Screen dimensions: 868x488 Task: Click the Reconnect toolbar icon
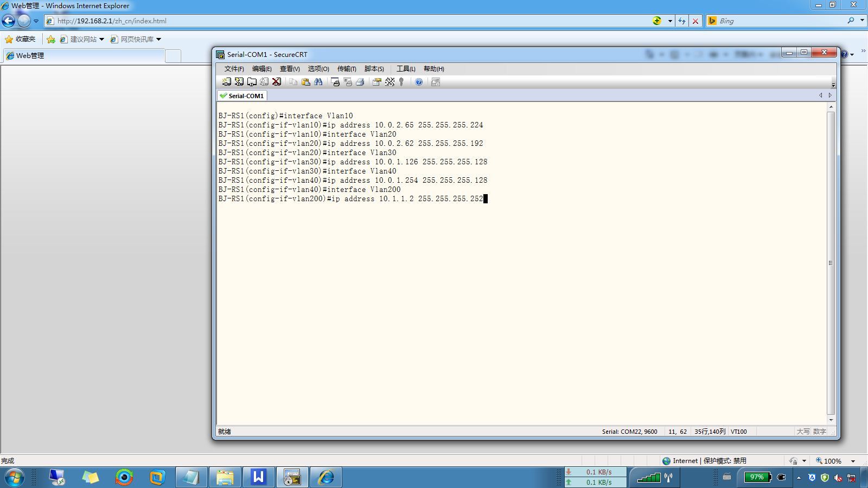pyautogui.click(x=264, y=82)
